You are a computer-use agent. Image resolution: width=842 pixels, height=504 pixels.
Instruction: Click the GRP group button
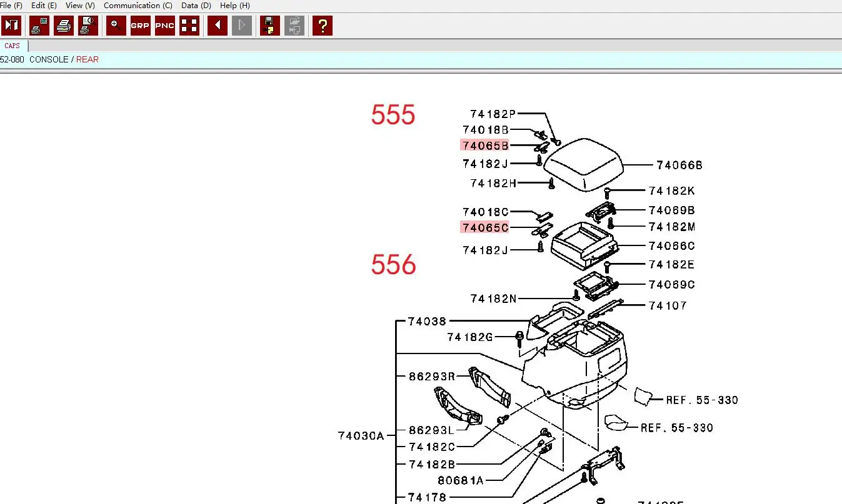click(x=141, y=26)
